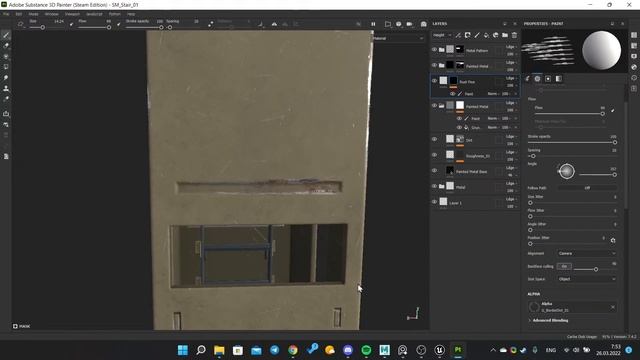Click the render screenshot camera icon

[424, 24]
